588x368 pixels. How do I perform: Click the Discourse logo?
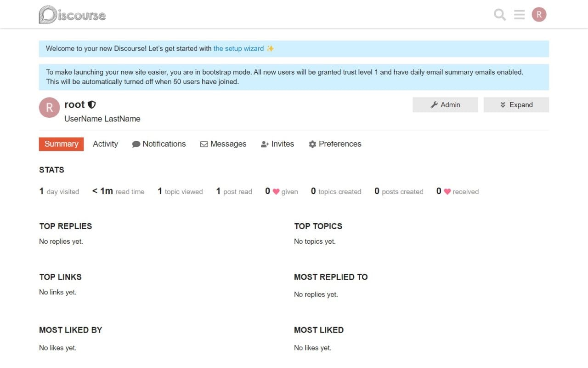(72, 14)
